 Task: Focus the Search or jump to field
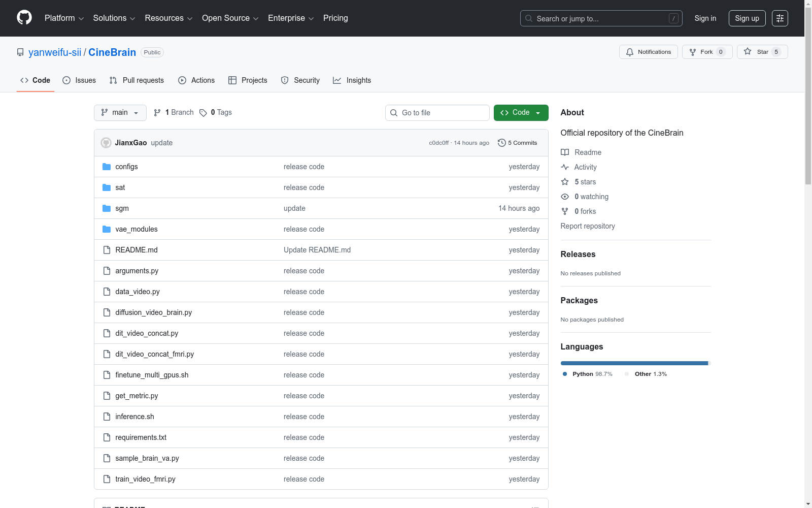[601, 18]
